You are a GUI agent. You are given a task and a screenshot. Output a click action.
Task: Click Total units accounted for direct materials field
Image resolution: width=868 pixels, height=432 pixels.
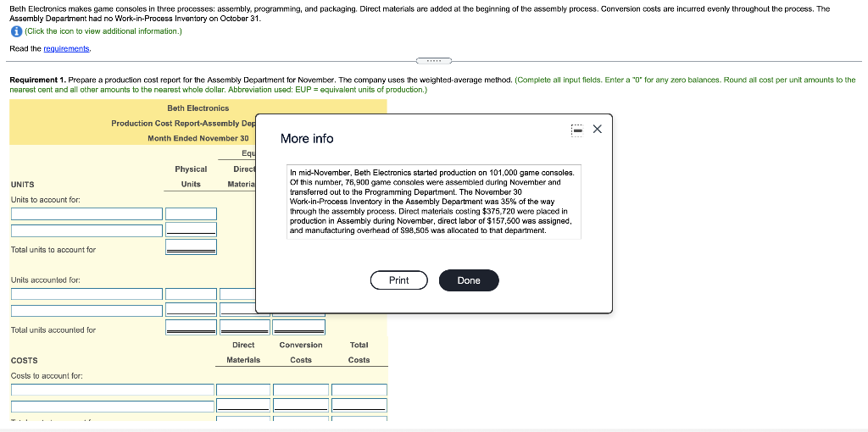point(245,327)
